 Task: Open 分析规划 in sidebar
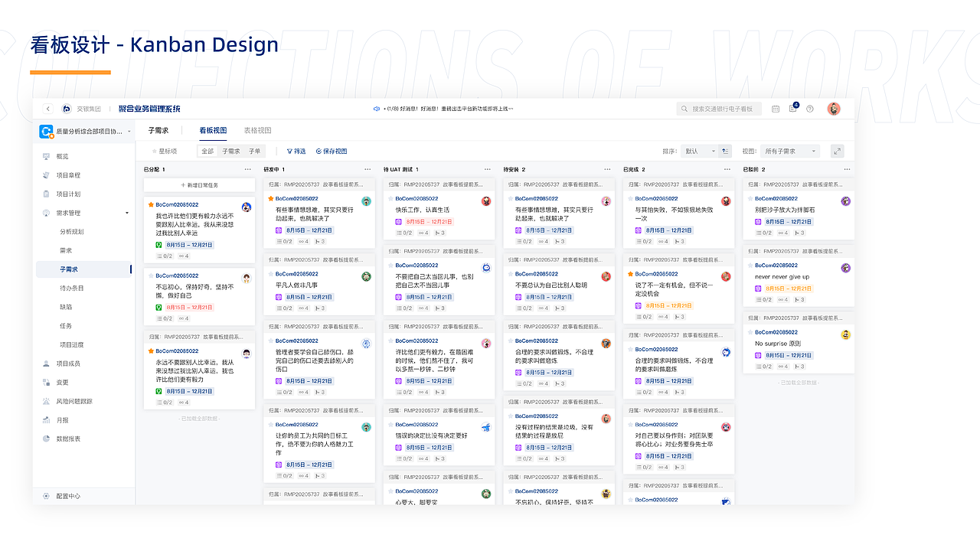click(72, 232)
